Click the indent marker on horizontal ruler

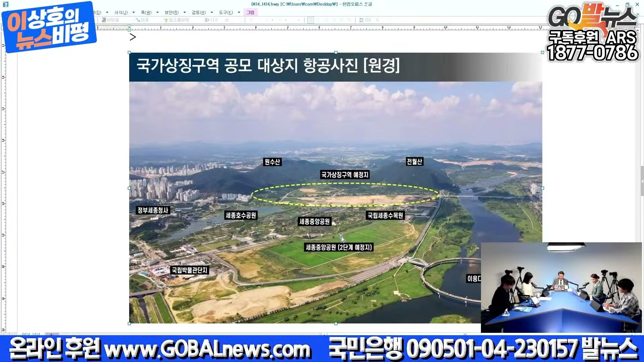point(129,28)
